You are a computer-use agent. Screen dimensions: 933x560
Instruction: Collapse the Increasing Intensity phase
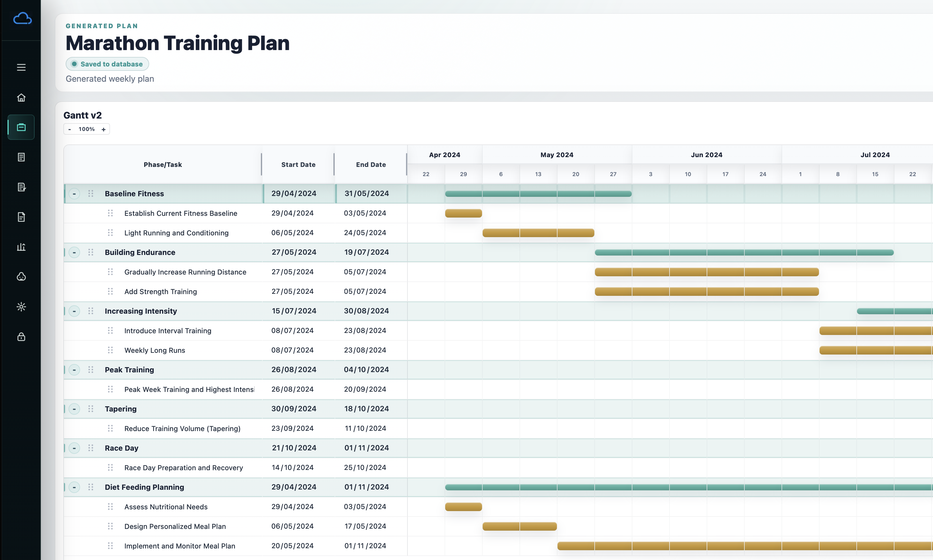pos(74,311)
